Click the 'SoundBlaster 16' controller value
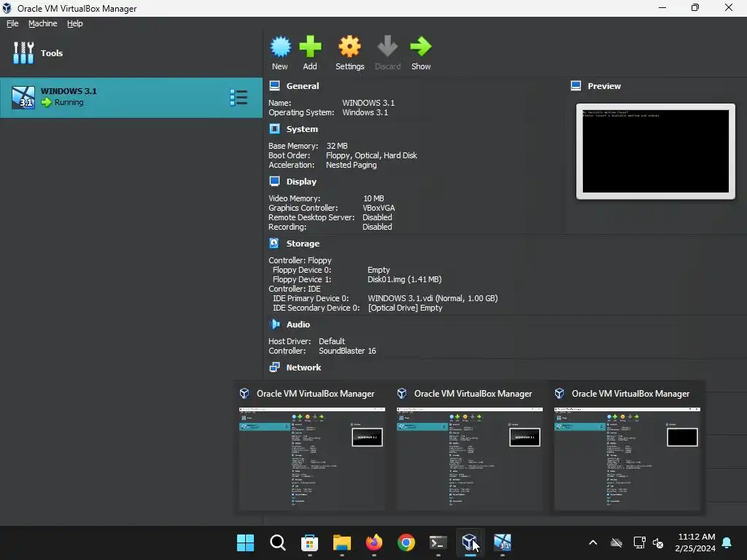 coord(347,351)
